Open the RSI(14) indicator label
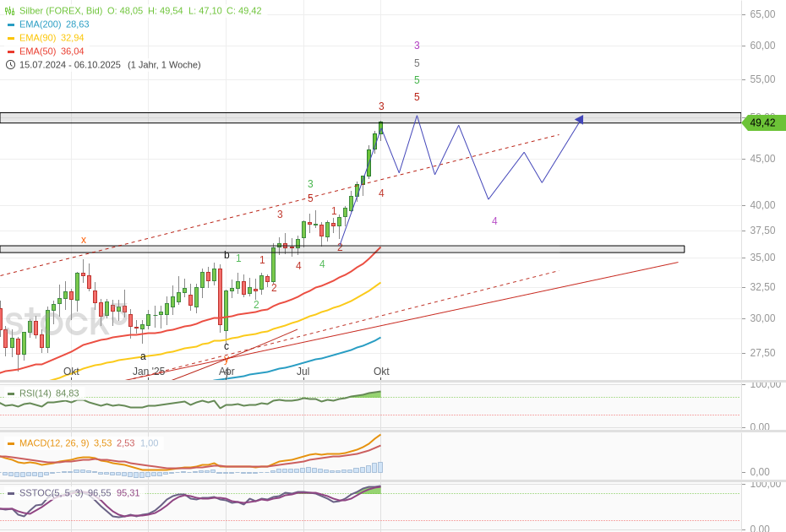This screenshot has width=786, height=532. click(x=35, y=394)
